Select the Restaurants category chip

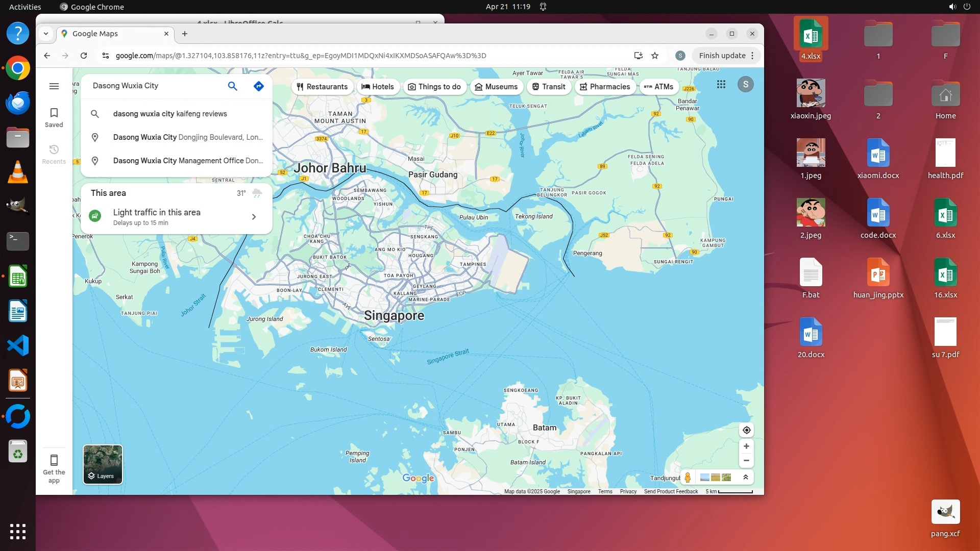(322, 87)
